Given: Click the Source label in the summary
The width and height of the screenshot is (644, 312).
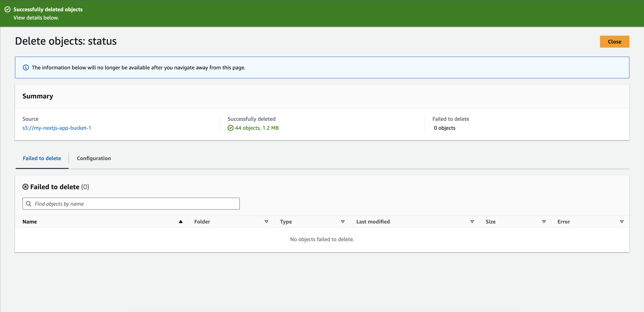Looking at the screenshot, I should (31, 119).
